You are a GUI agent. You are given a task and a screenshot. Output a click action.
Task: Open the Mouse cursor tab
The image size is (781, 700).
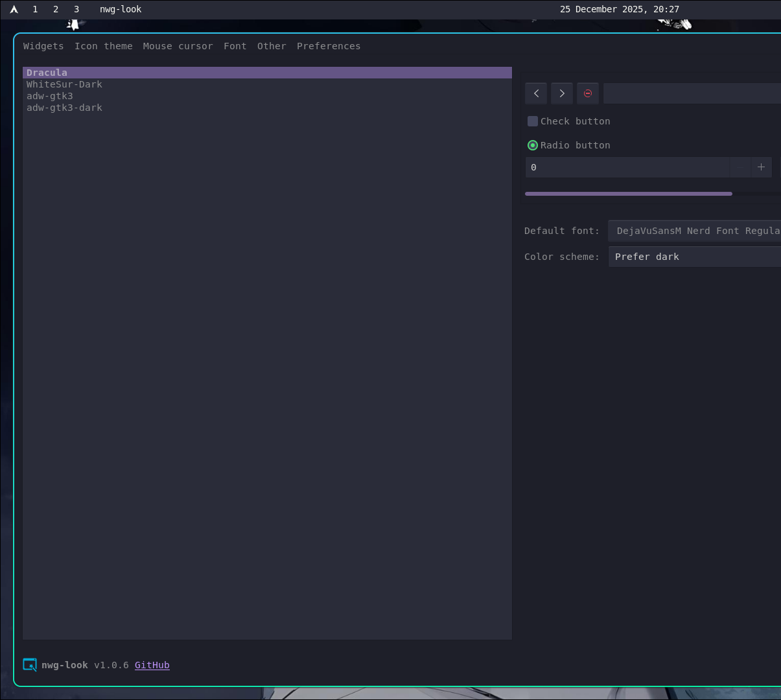pos(178,46)
